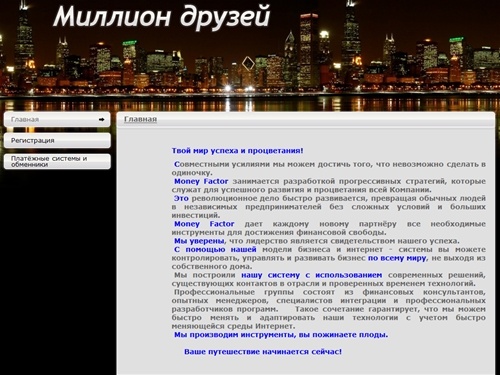Image resolution: width=500 pixels, height=375 pixels.
Task: Click the heading Твой мир успеха и процветания!
Action: [237, 151]
